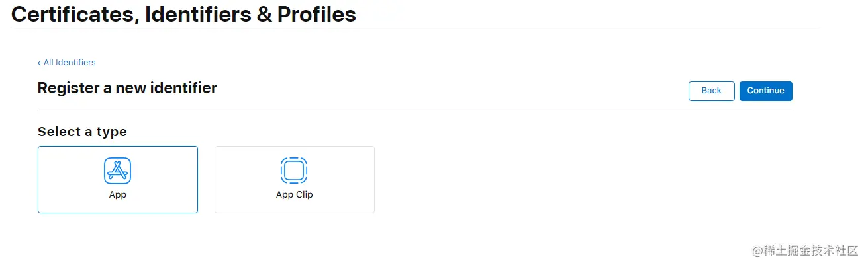Viewport: 868px width, 267px height.
Task: Click the back chevron before All Identifiers
Action: pyautogui.click(x=39, y=63)
